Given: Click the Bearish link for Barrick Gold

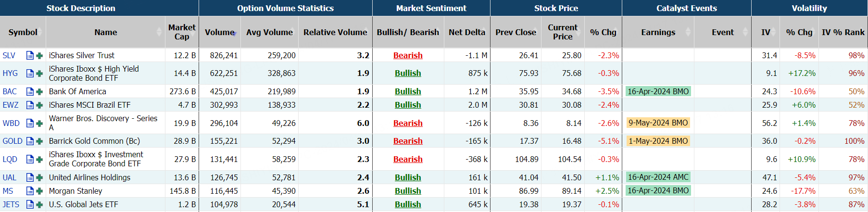Looking at the screenshot, I should 408,141.
